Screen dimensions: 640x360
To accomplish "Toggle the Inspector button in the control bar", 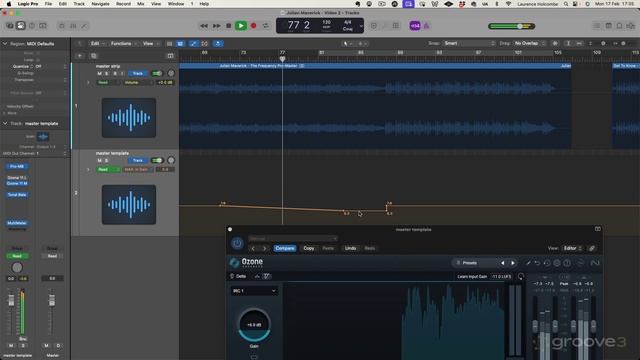I will [20, 26].
